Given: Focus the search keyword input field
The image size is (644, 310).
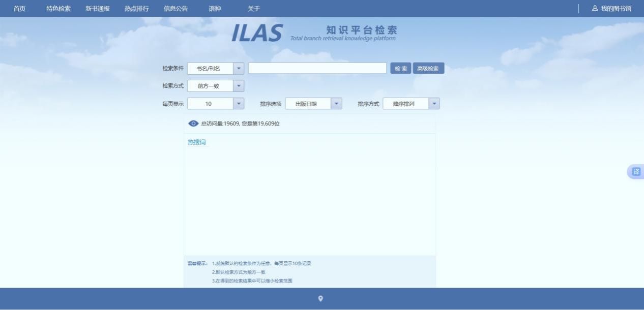Looking at the screenshot, I should 317,69.
